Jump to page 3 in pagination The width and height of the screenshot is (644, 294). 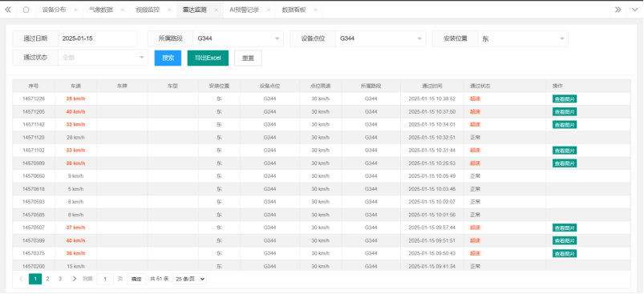[60, 279]
